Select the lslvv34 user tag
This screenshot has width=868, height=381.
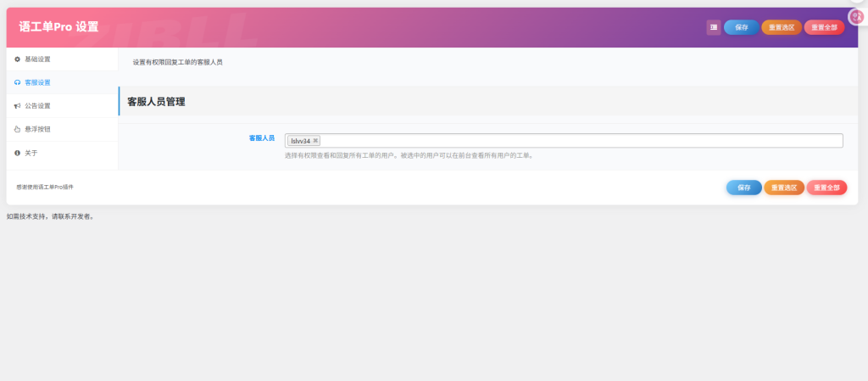(300, 141)
